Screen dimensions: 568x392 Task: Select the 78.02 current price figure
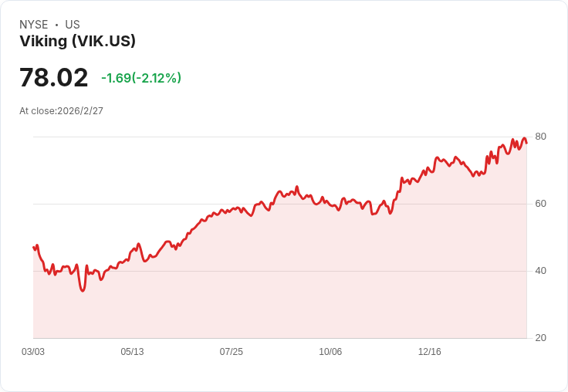point(53,77)
